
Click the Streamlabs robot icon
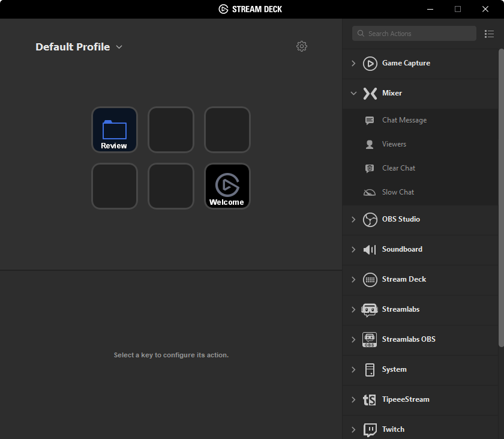[370, 310]
